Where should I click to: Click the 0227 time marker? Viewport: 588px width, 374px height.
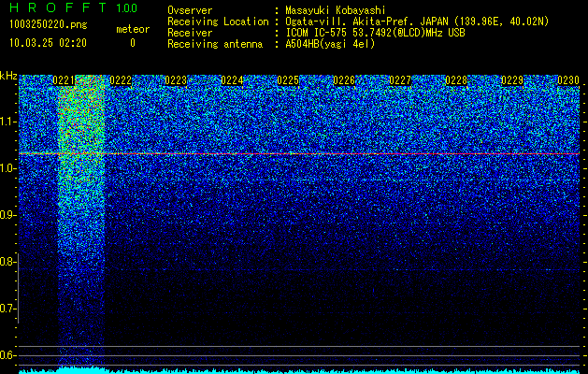pos(400,80)
